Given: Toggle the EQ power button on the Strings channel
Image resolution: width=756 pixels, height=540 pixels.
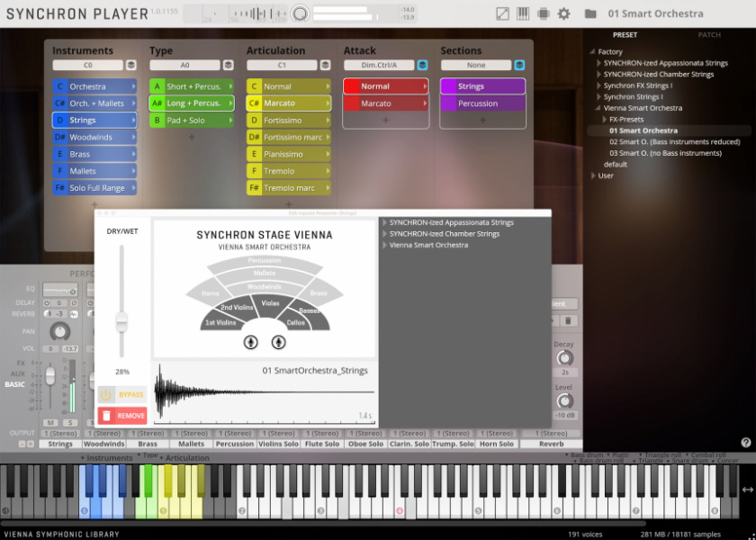Looking at the screenshot, I should click(x=71, y=291).
